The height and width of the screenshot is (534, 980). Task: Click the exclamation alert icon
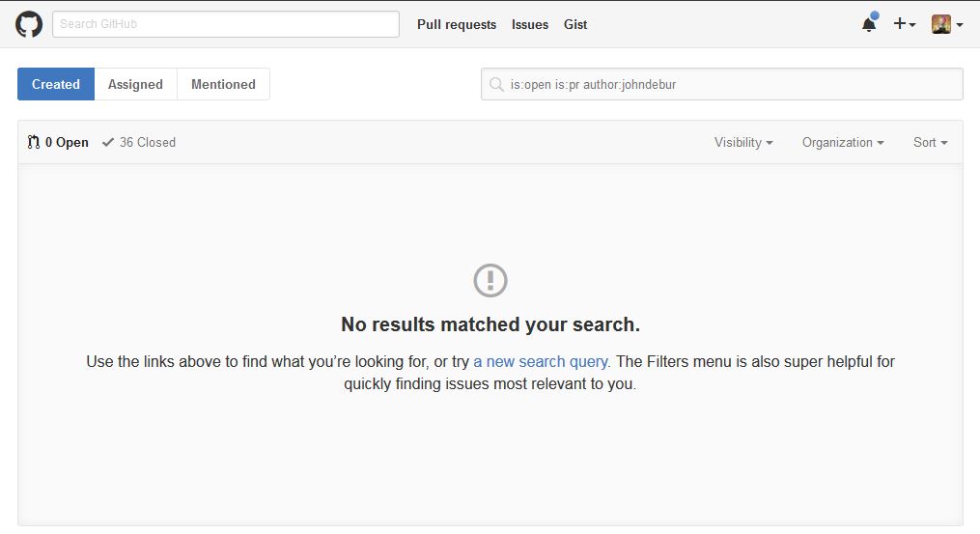490,280
